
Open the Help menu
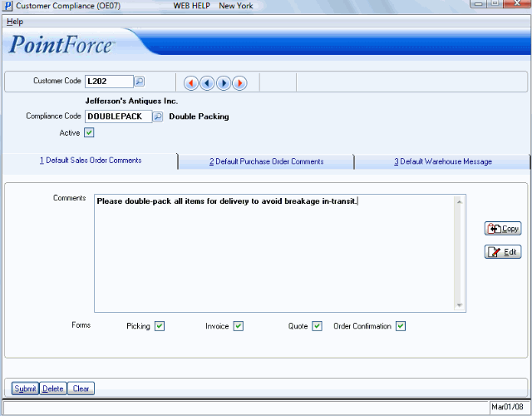pos(15,22)
